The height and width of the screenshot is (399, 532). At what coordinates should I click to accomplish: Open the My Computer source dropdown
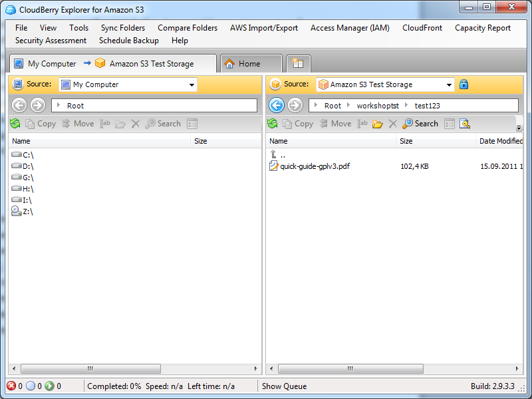[192, 85]
